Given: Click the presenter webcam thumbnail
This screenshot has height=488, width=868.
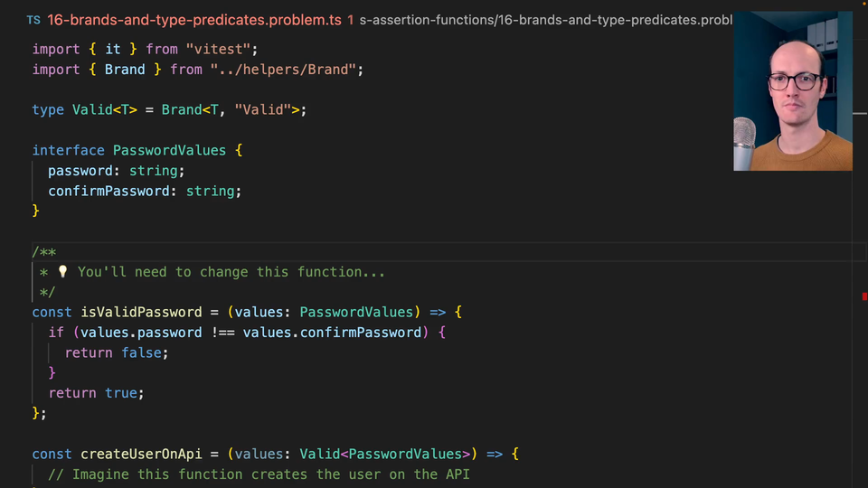Looking at the screenshot, I should (792, 91).
